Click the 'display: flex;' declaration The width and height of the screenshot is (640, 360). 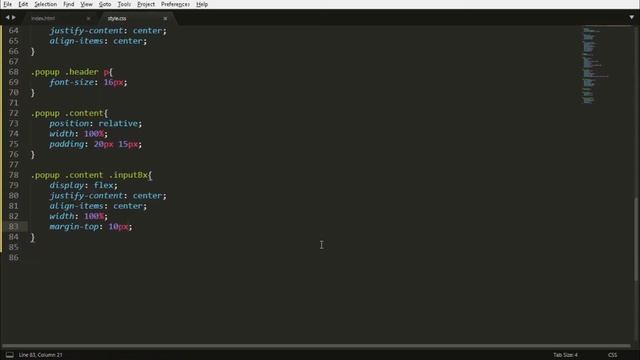coord(84,186)
